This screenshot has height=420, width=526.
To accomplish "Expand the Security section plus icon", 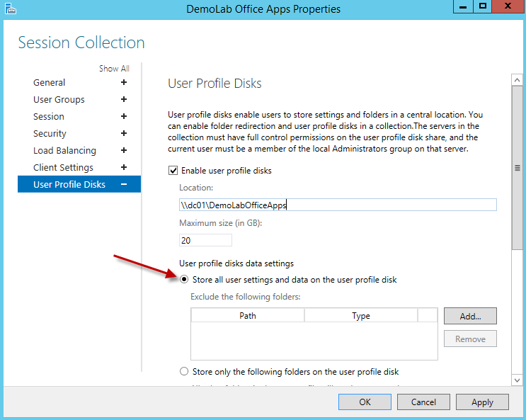I will [124, 134].
